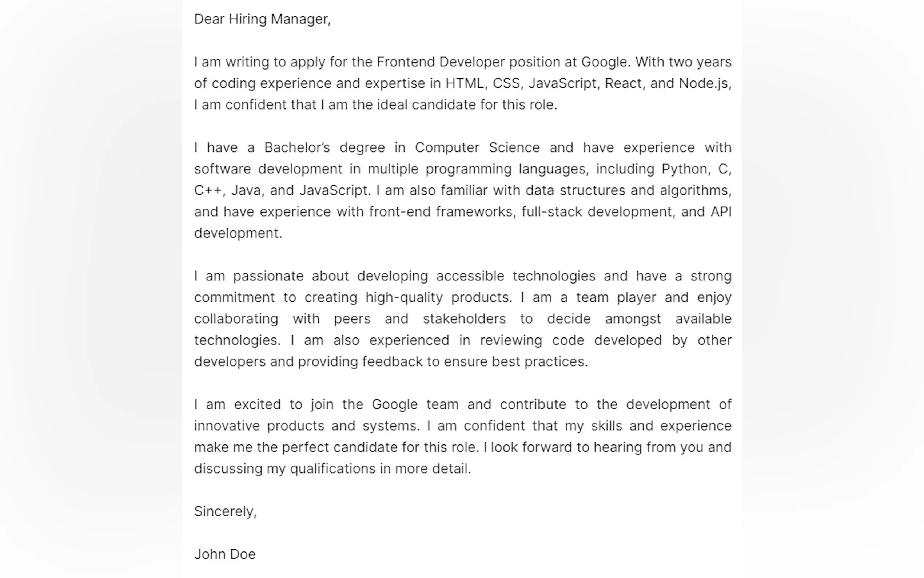Click the word "Bachelor's" in the letter
924x578 pixels.
click(297, 147)
